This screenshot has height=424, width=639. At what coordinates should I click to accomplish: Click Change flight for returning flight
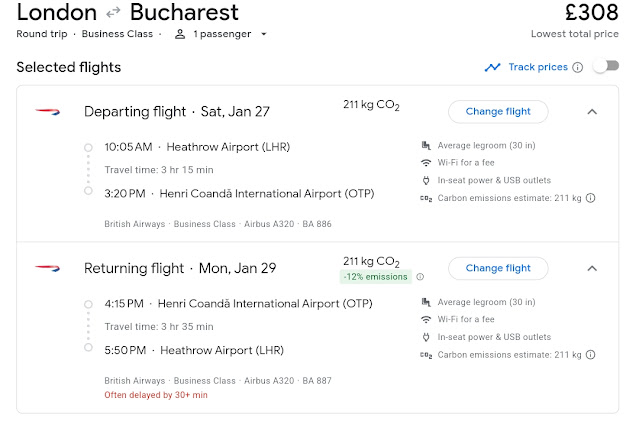pos(498,268)
